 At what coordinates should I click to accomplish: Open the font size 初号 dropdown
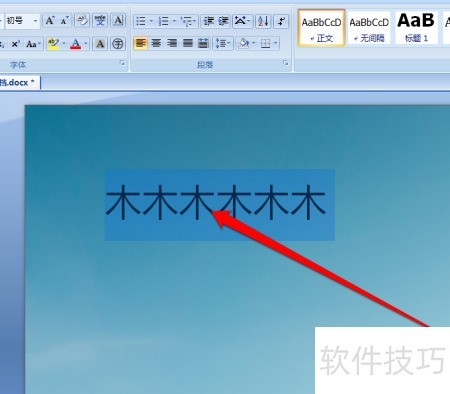point(35,21)
